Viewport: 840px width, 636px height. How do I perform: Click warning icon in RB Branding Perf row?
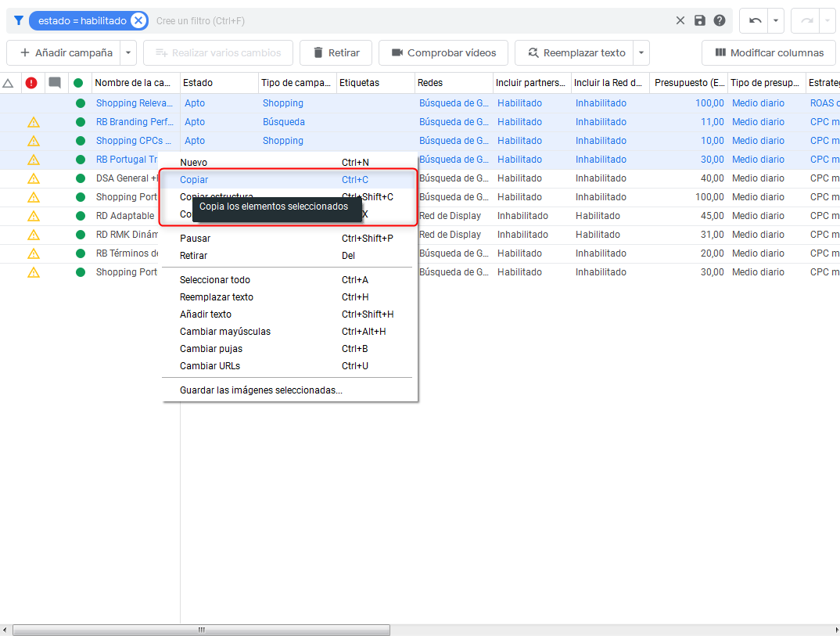[33, 122]
